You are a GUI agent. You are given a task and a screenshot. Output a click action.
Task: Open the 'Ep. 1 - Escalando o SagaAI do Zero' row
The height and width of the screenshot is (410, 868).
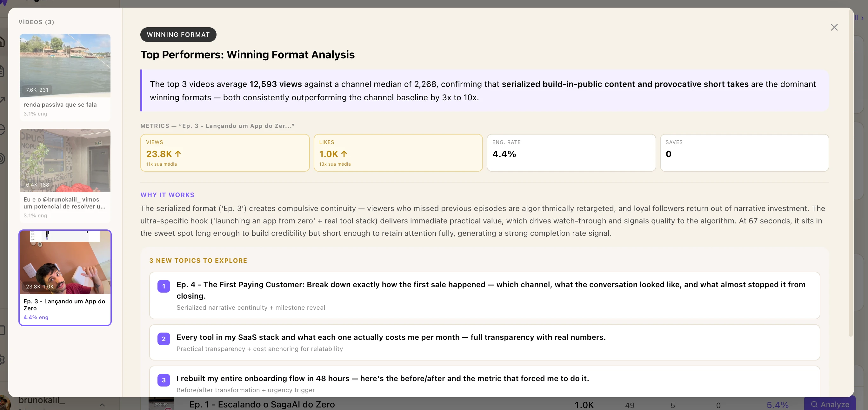(262, 404)
